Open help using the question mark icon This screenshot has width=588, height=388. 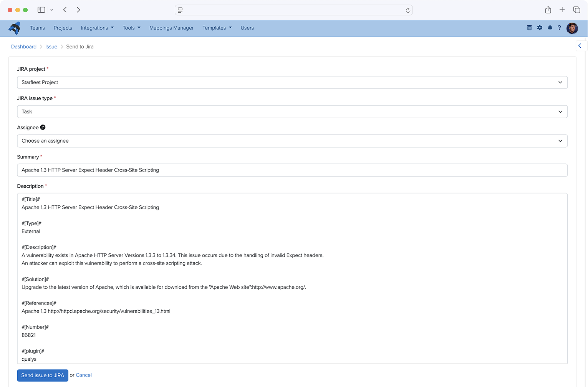pos(560,28)
